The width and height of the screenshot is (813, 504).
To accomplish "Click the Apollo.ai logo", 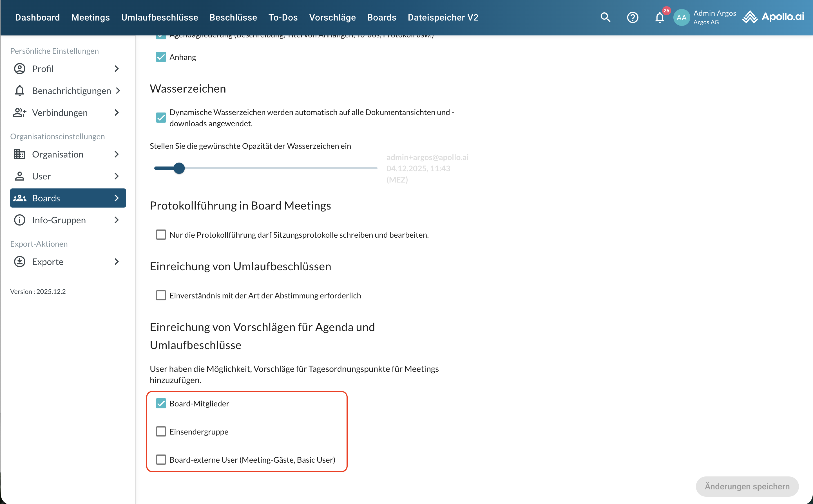I will tap(773, 17).
